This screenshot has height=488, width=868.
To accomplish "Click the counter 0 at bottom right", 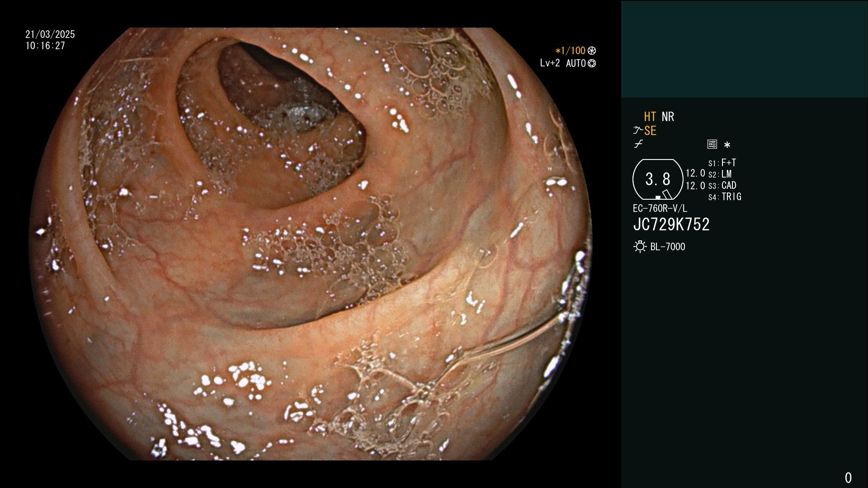I will click(848, 478).
